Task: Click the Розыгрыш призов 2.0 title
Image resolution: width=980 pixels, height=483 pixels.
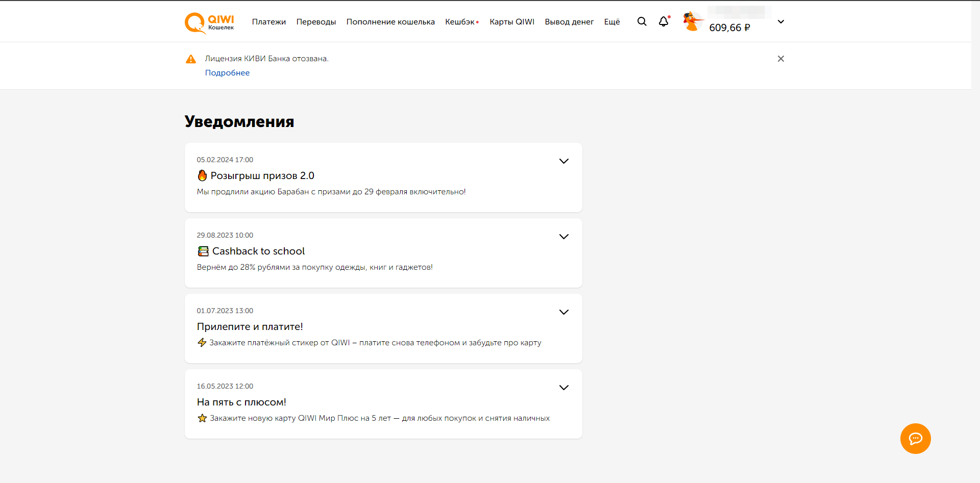Action: coord(262,175)
